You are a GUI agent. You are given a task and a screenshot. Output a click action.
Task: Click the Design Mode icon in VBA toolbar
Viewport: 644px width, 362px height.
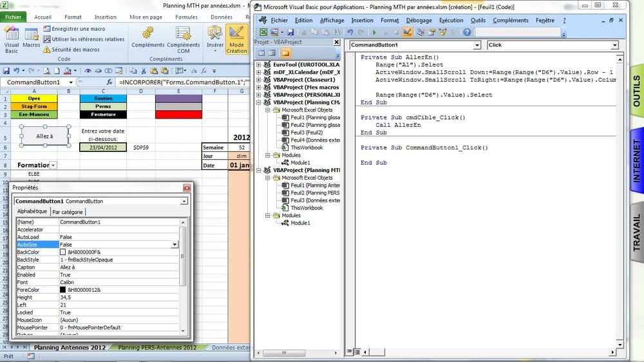click(407, 32)
